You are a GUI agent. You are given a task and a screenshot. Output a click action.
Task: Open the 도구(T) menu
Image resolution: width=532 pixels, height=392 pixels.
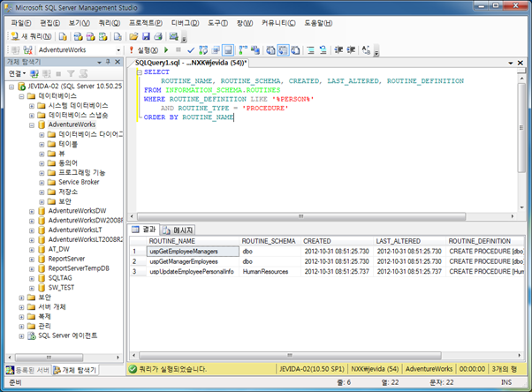click(217, 23)
